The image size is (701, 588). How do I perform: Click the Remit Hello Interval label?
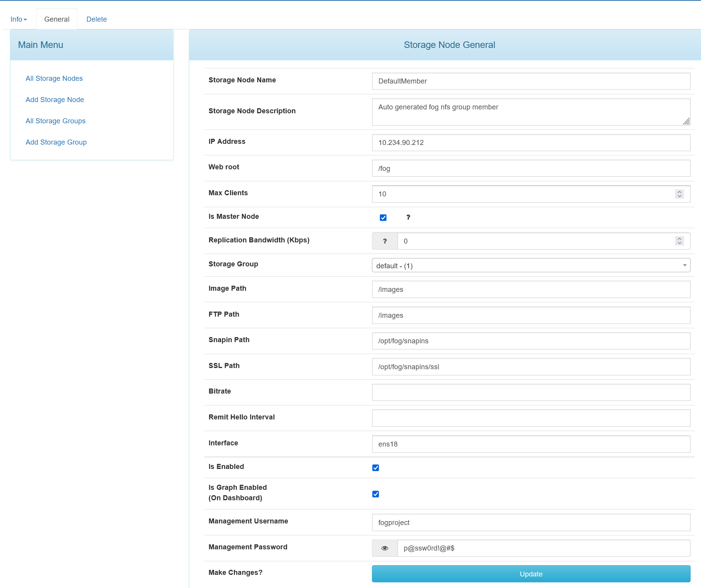coord(242,417)
